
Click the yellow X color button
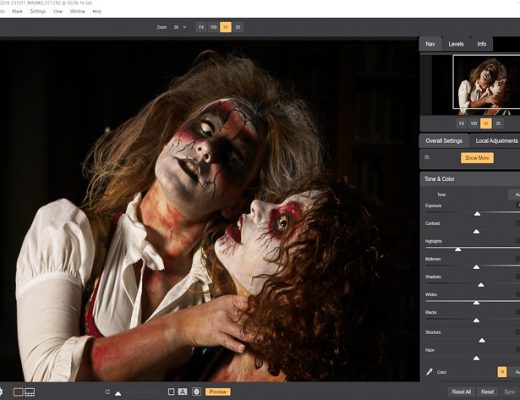pyautogui.click(x=502, y=372)
